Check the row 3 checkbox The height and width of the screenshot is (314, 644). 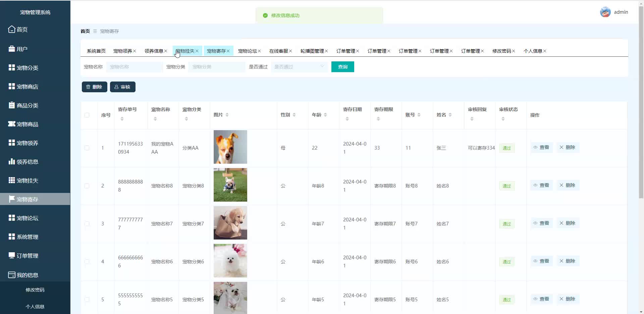pos(87,224)
